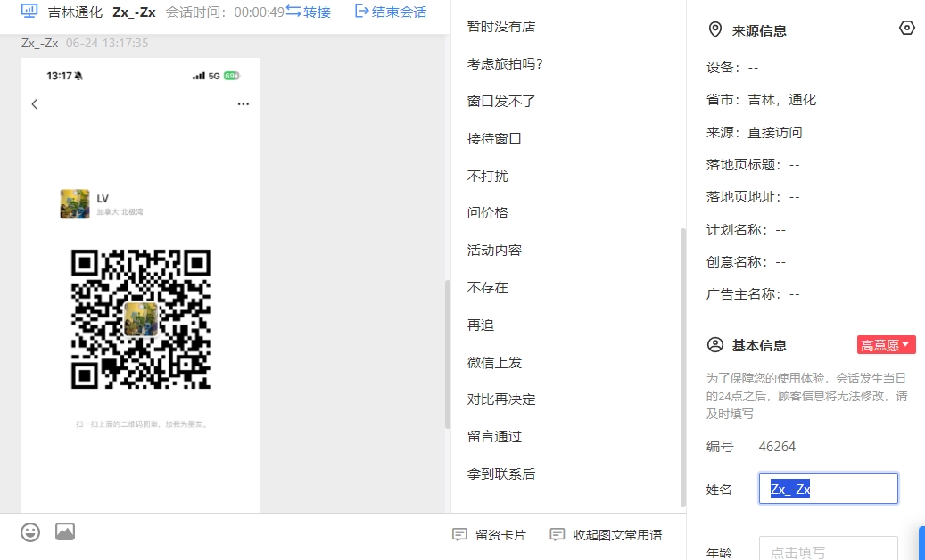Click the quick phrases list scrollbar
The height and width of the screenshot is (560, 925).
(683, 367)
